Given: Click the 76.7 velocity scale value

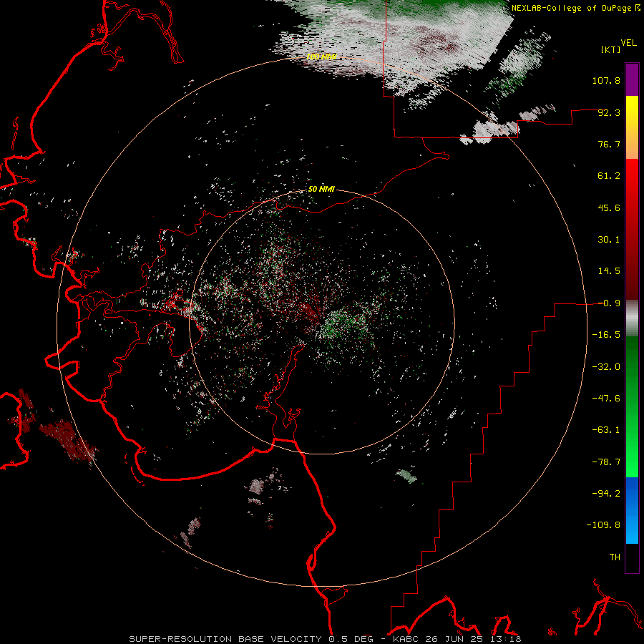Looking at the screenshot, I should tap(609, 144).
